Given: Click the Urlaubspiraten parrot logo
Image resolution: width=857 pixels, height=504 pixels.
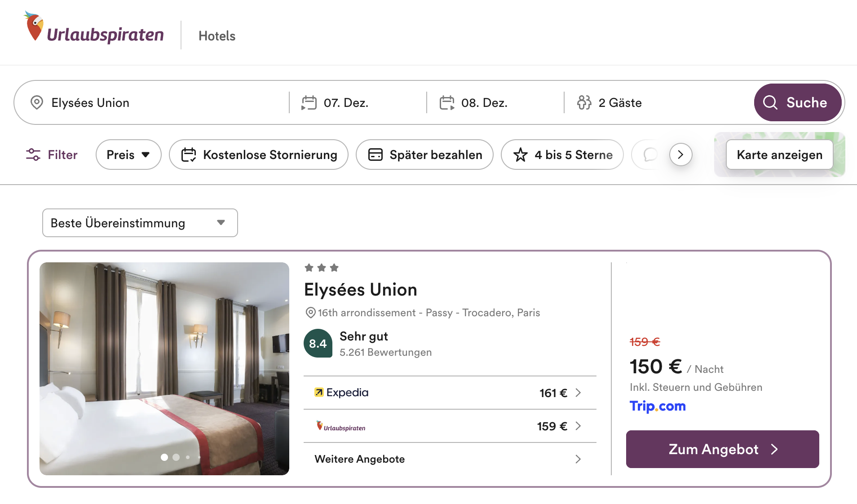Looking at the screenshot, I should coord(35,27).
